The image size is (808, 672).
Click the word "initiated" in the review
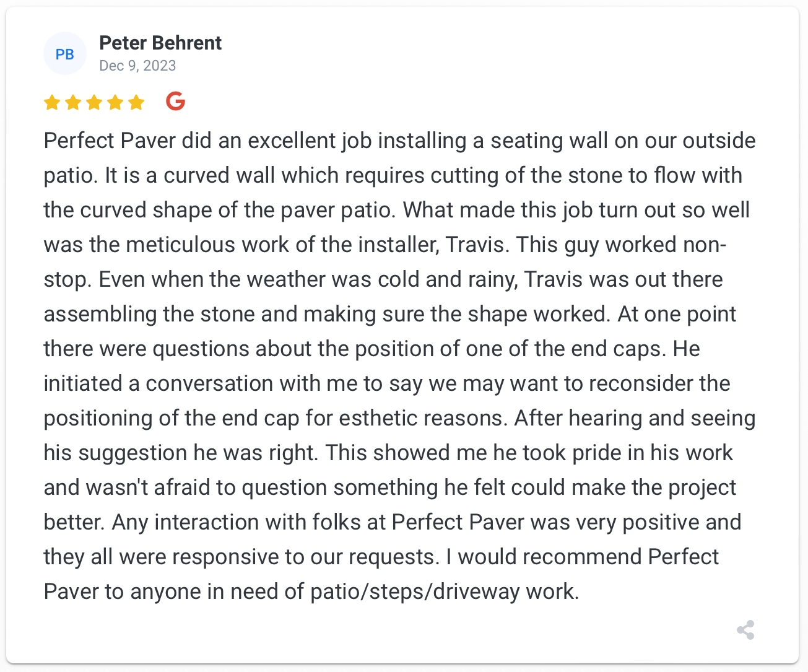click(82, 383)
